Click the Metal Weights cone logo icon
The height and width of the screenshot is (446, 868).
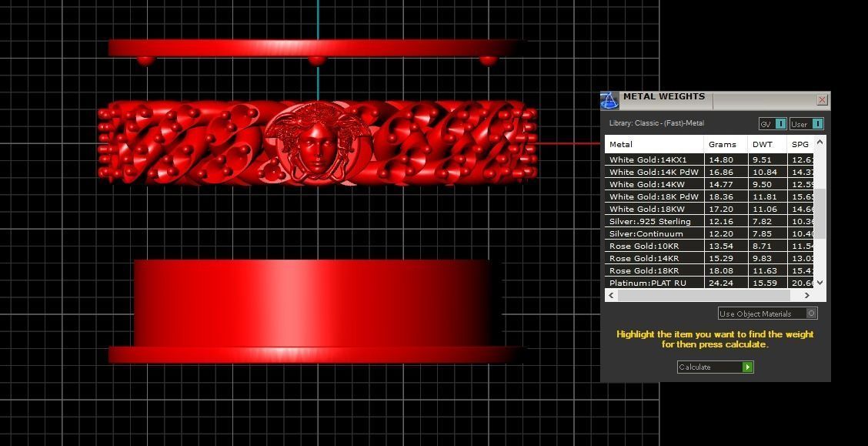[609, 101]
